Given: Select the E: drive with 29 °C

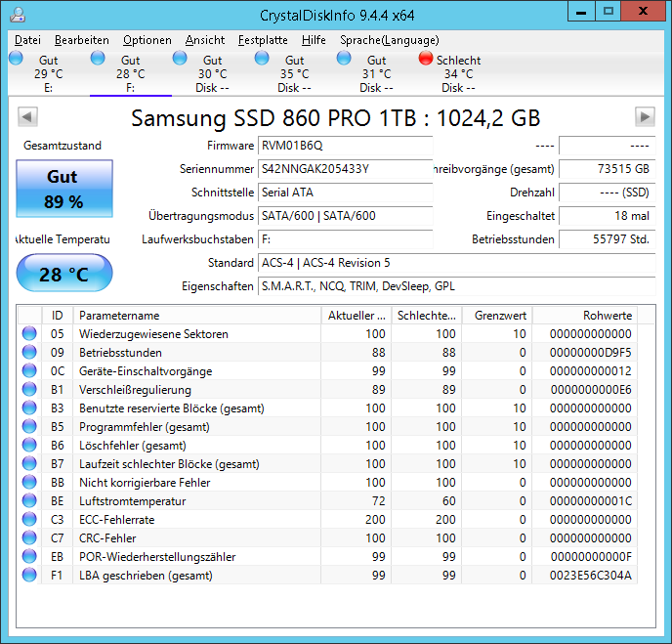Looking at the screenshot, I should click(x=49, y=73).
